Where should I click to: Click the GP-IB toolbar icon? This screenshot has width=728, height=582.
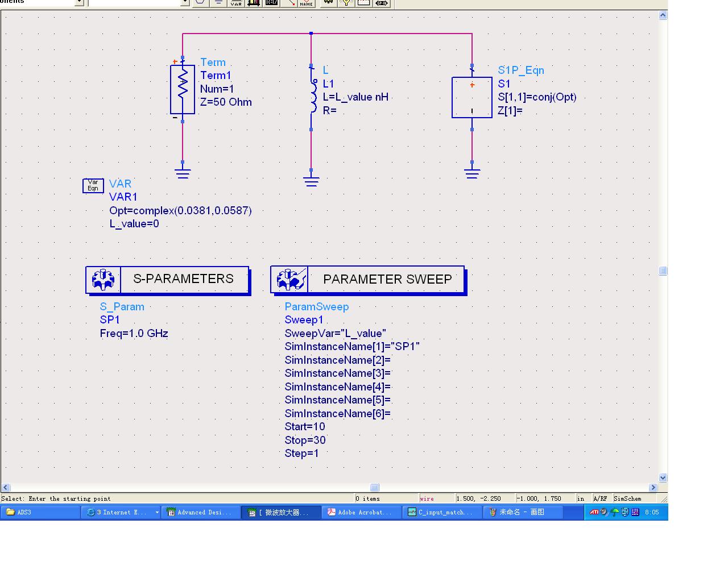tap(382, 3)
